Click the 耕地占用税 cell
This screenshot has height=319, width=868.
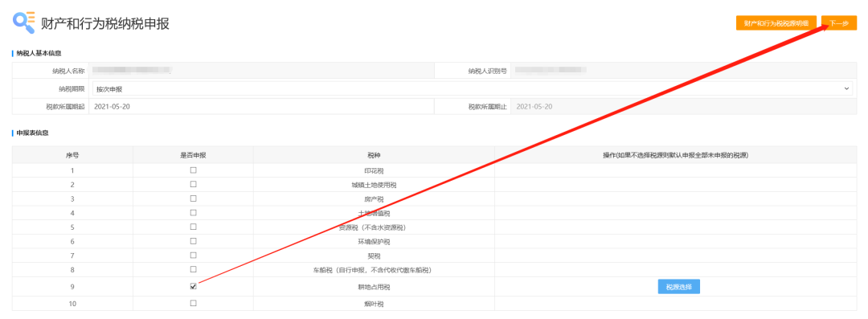point(374,287)
